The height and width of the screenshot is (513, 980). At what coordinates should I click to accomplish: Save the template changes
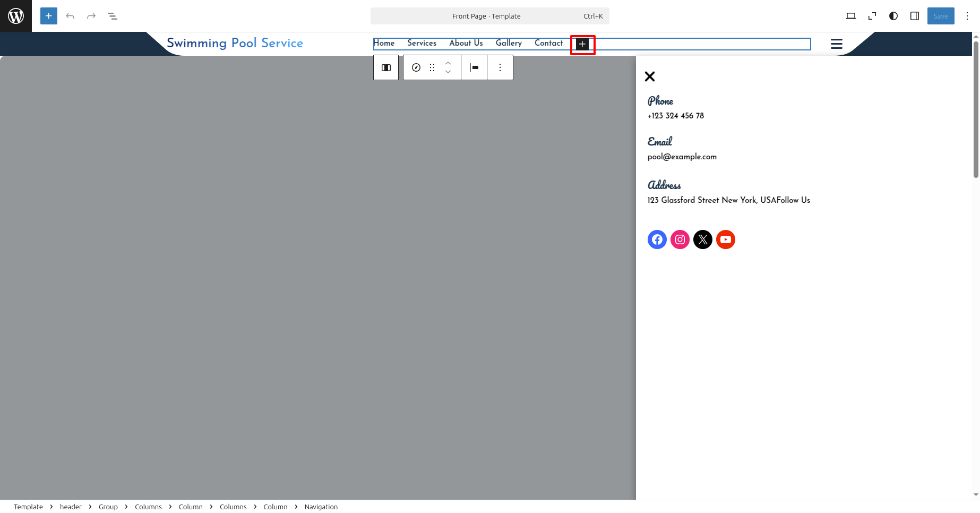pos(940,16)
